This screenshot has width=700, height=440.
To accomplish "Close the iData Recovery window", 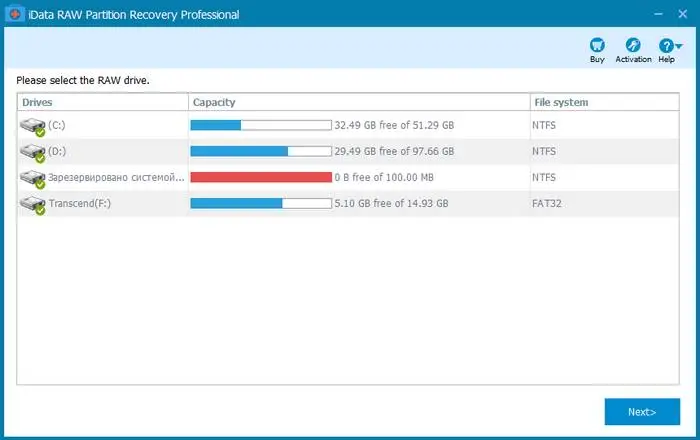I will click(x=683, y=14).
